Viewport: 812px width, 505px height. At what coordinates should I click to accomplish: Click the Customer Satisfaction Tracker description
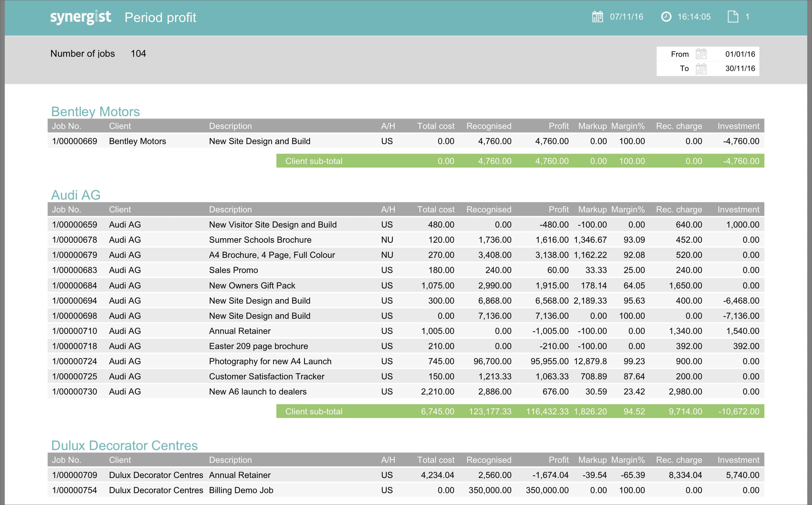267,376
